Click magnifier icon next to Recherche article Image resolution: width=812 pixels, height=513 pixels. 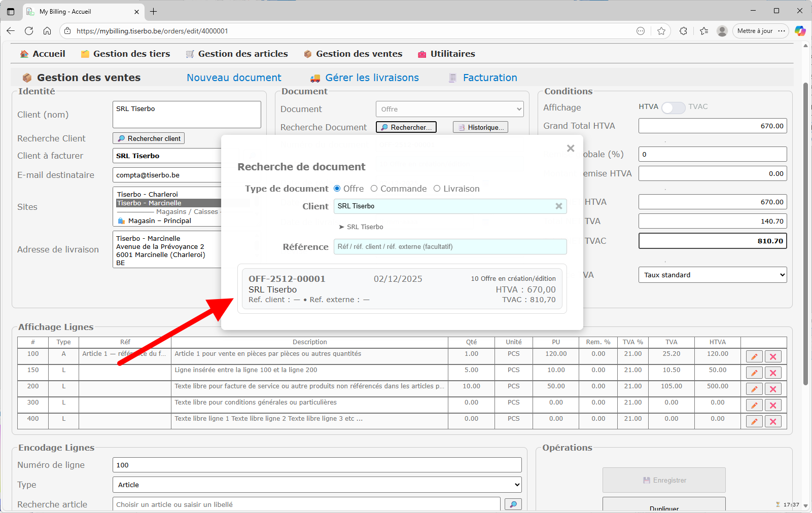point(513,504)
